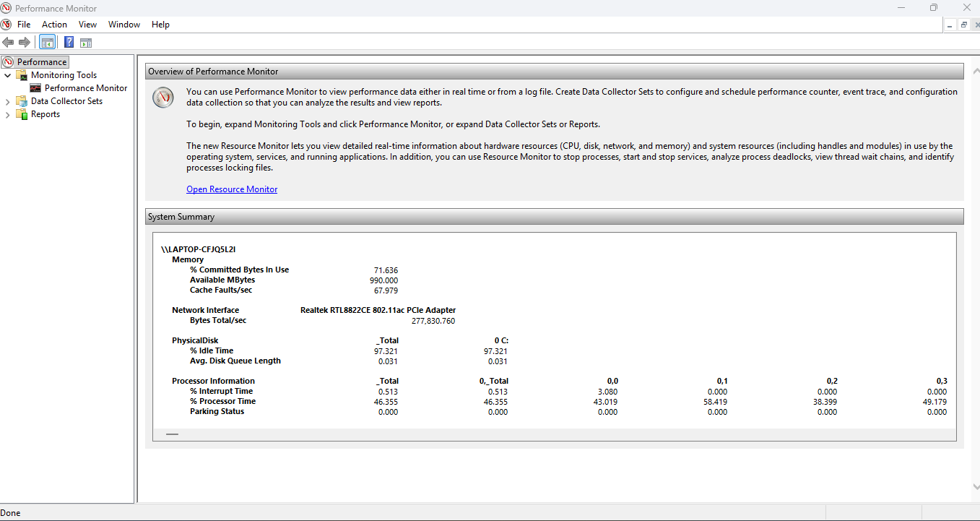The height and width of the screenshot is (521, 980).
Task: Open the Window menu
Action: coord(124,25)
